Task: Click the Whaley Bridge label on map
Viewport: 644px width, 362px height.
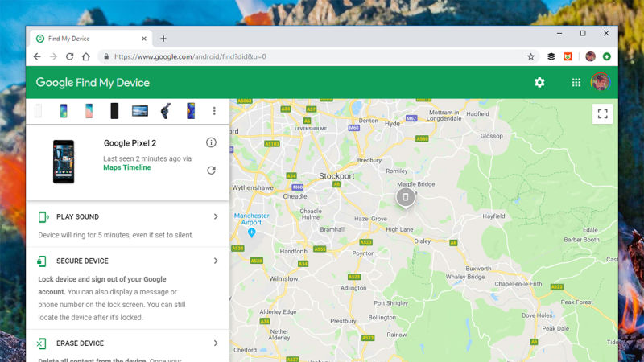Action: [465, 277]
